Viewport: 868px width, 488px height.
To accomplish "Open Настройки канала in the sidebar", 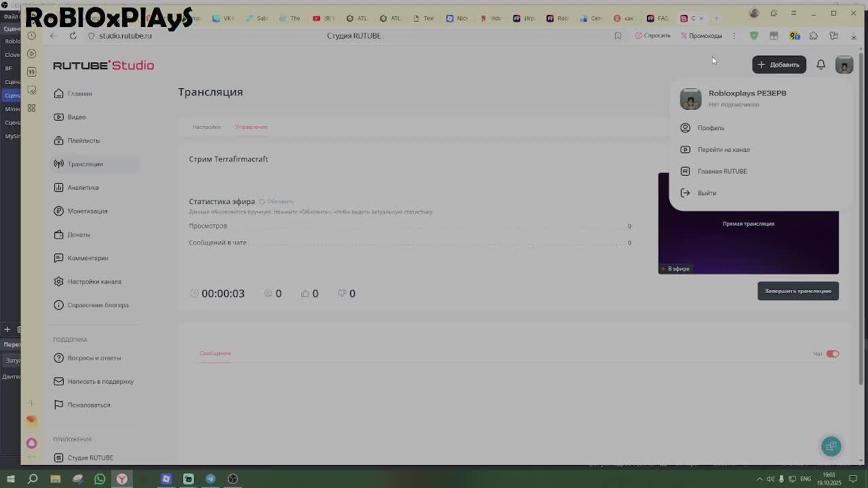I will (87, 281).
